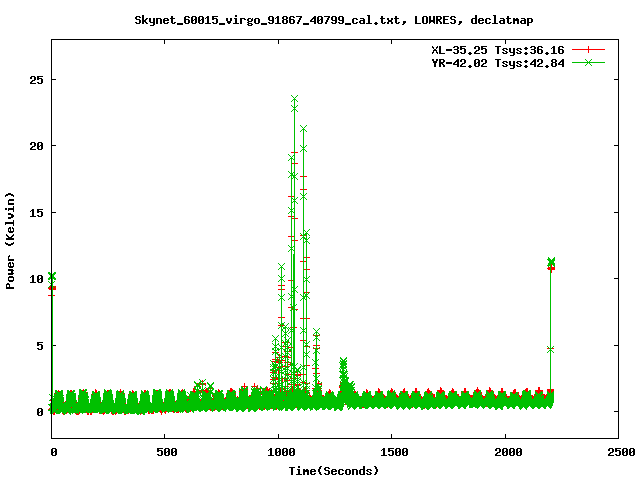Click the red XL legend line sample
This screenshot has width=640, height=480.
point(588,50)
